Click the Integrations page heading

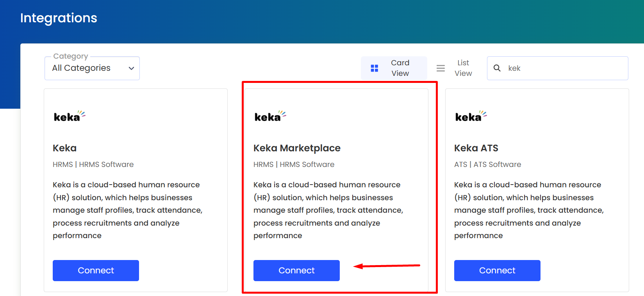59,18
